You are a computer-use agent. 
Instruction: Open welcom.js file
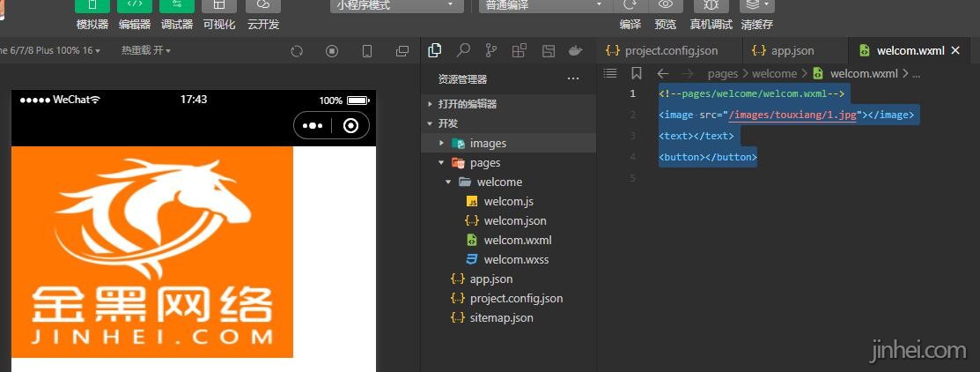509,201
